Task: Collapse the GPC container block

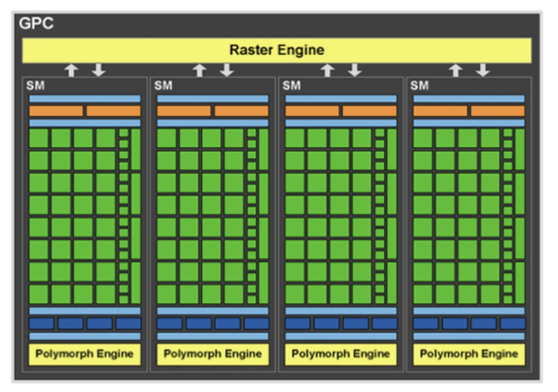Action: tap(279, 196)
